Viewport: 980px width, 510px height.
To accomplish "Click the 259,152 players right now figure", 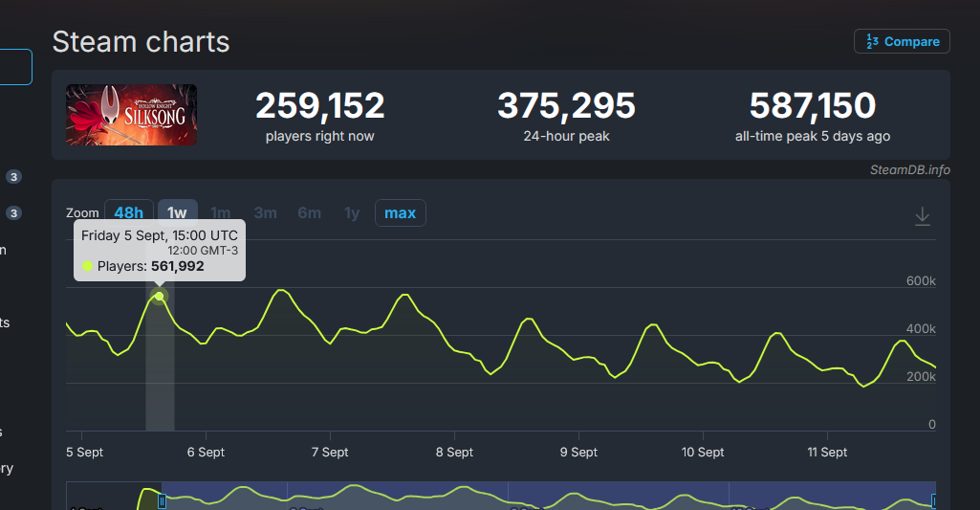I will (x=320, y=105).
